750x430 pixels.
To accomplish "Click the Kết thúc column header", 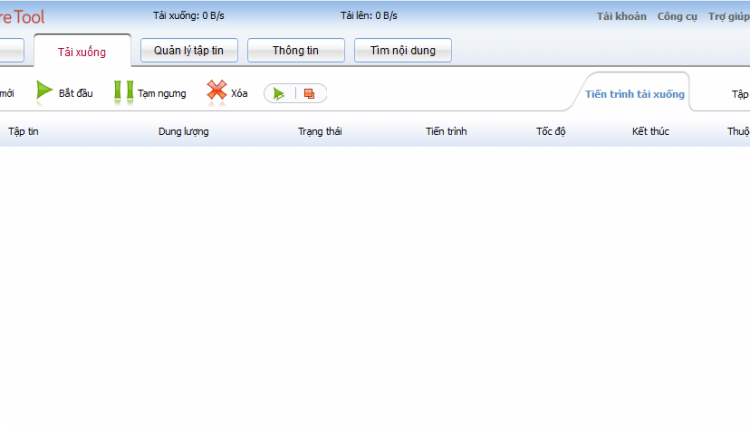I will coord(651,131).
